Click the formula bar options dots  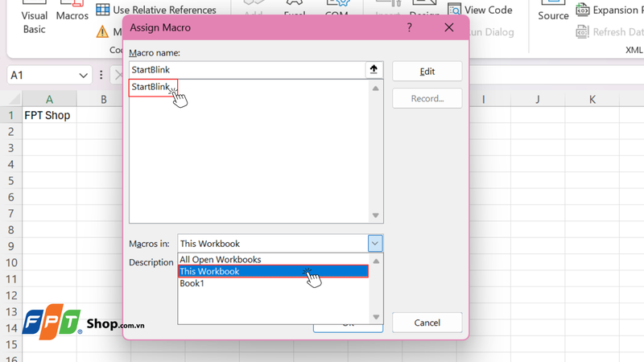[101, 75]
